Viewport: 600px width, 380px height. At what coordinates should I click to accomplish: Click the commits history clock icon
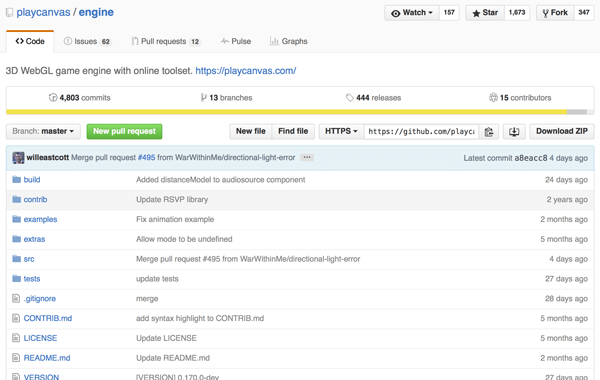(x=53, y=98)
